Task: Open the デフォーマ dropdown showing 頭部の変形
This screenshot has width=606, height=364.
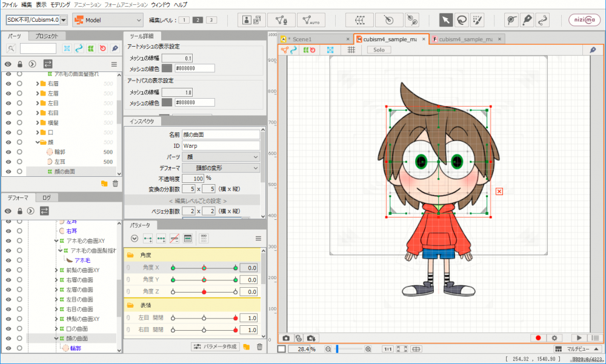Action: click(x=221, y=168)
